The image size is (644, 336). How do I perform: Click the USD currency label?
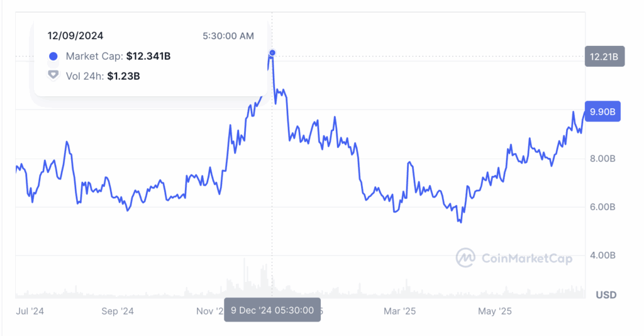(x=606, y=295)
